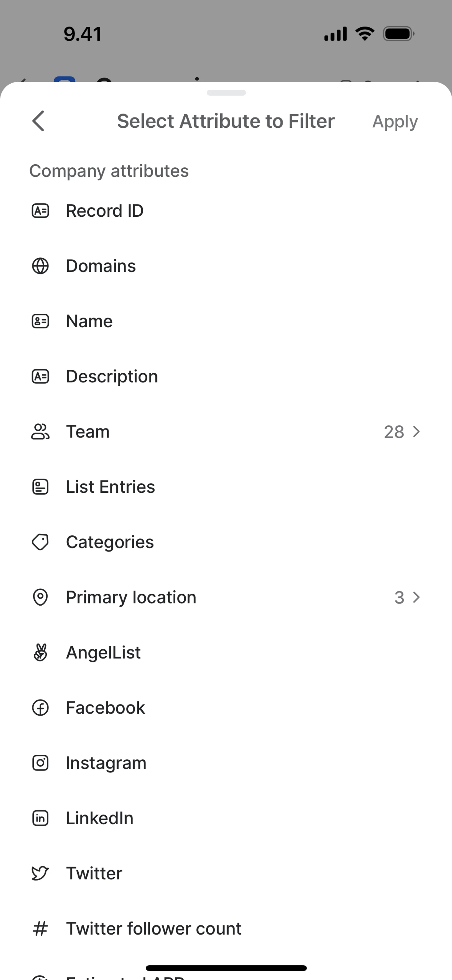
Task: Tap the Domains globe icon
Action: pyautogui.click(x=40, y=266)
